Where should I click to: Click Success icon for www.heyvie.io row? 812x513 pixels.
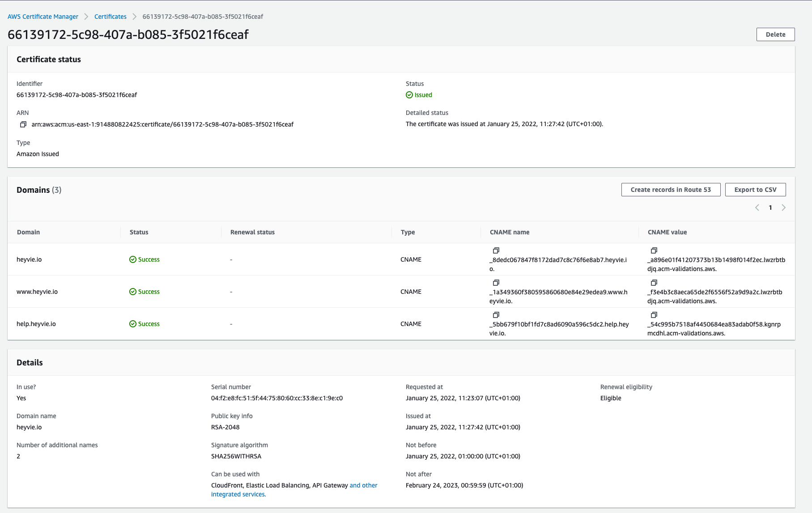click(133, 292)
